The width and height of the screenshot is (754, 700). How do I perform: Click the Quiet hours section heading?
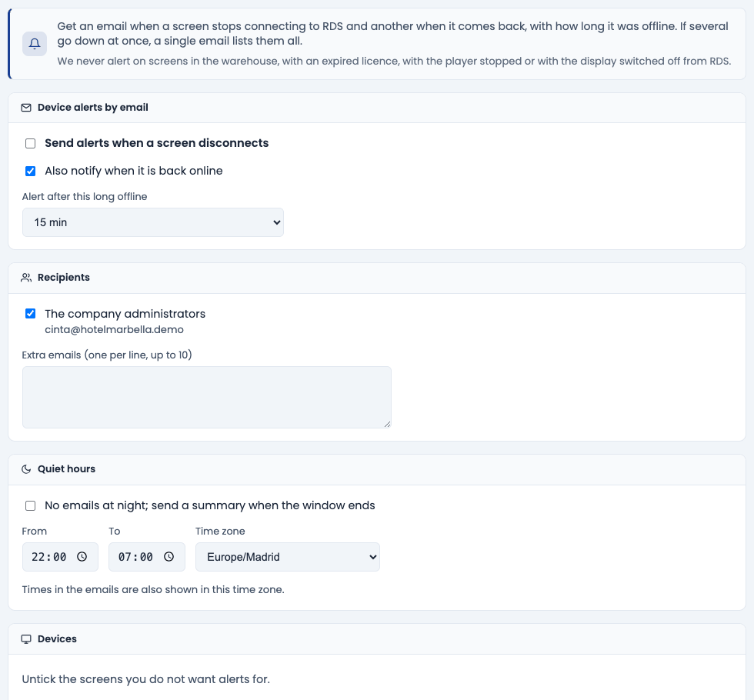[66, 469]
